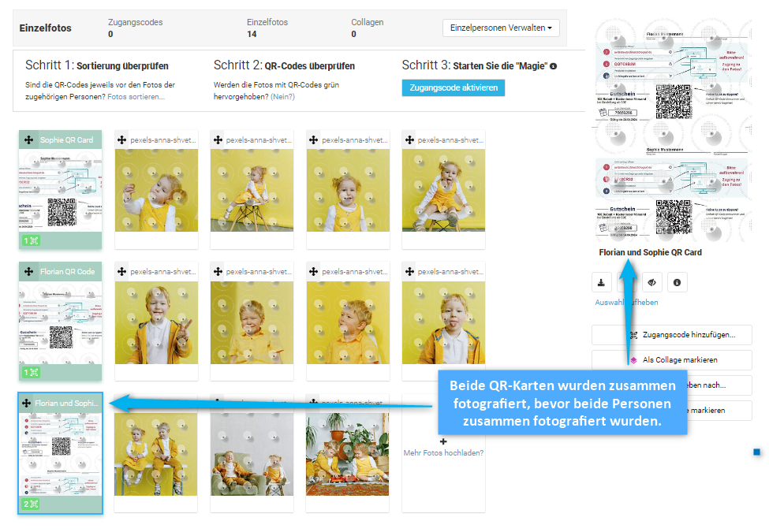Click the hide/eye-slash icon button
This screenshot has width=769, height=532.
click(x=651, y=283)
